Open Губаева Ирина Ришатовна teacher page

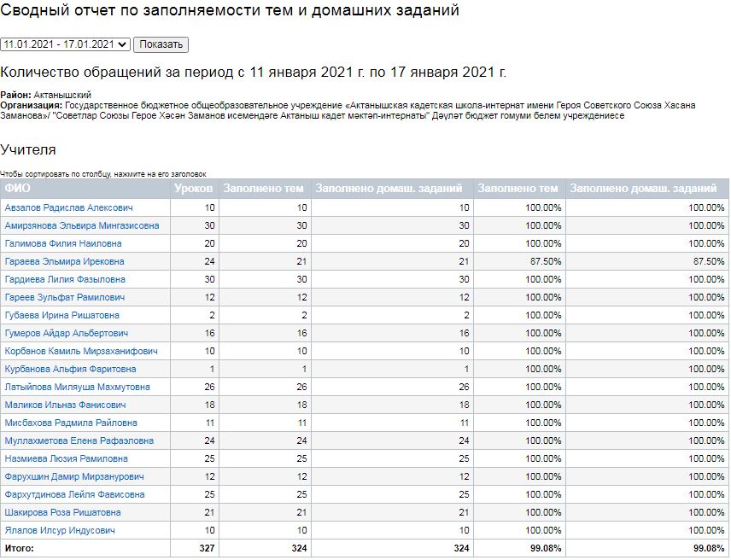(x=61, y=315)
